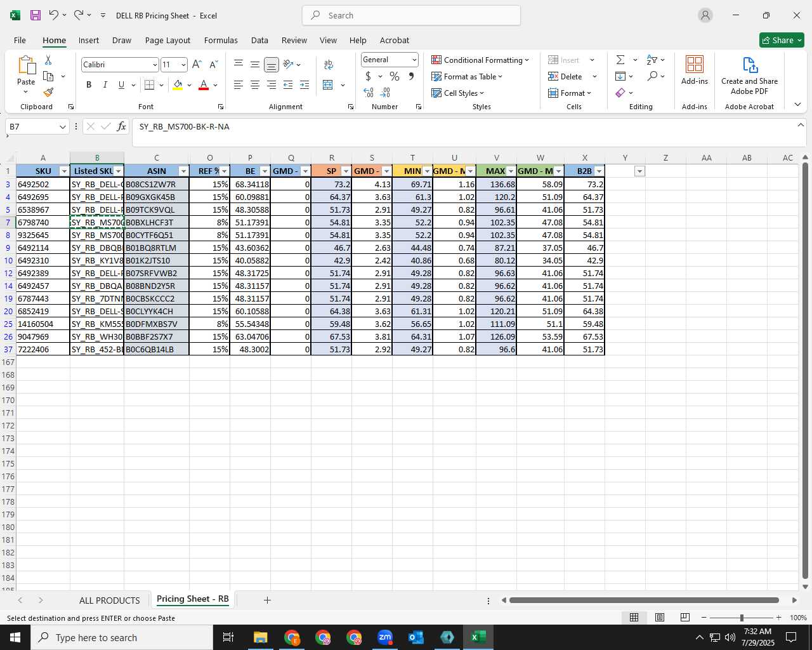Apply the Borders icon
Image resolution: width=812 pixels, height=650 pixels.
point(150,85)
